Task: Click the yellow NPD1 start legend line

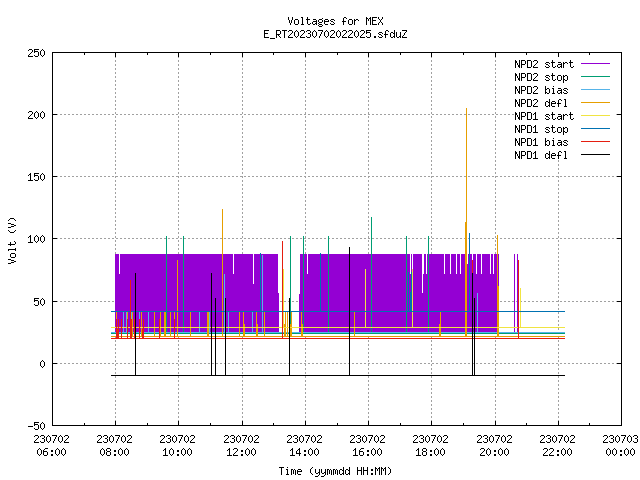Action: [x=596, y=116]
